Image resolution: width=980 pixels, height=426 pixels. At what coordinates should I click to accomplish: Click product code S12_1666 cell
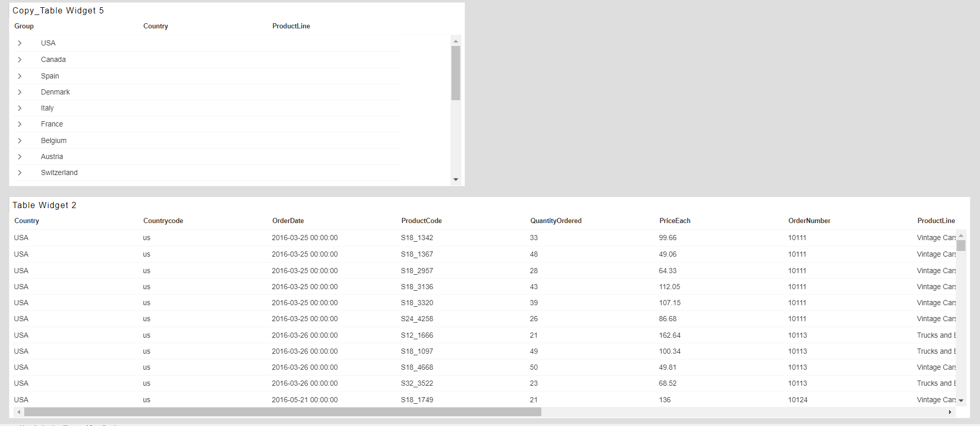[417, 336]
